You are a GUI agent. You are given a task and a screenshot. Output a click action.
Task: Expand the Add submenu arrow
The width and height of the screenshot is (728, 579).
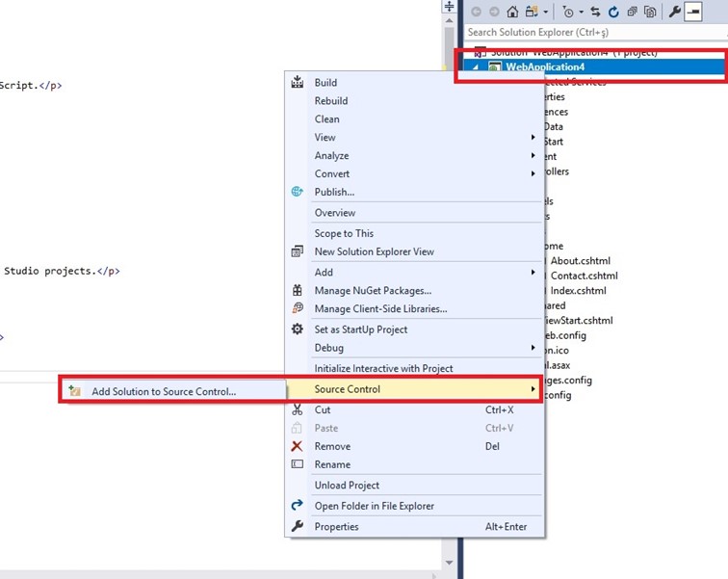(533, 272)
